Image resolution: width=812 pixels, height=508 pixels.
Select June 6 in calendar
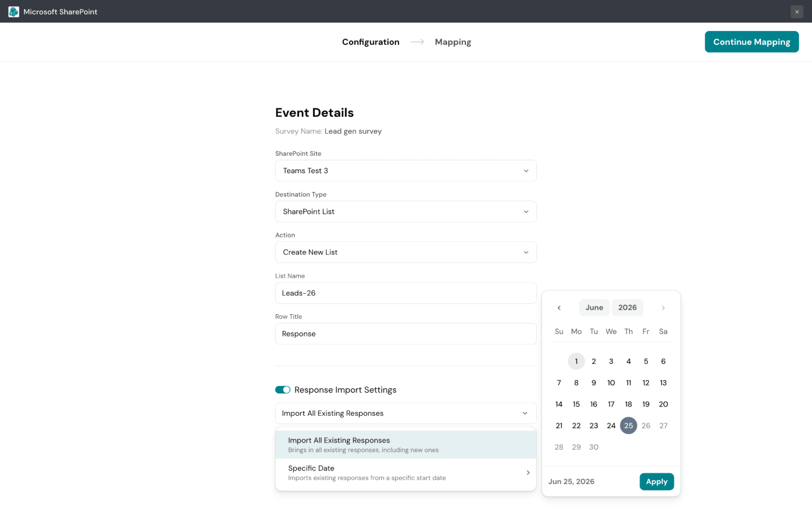click(663, 361)
